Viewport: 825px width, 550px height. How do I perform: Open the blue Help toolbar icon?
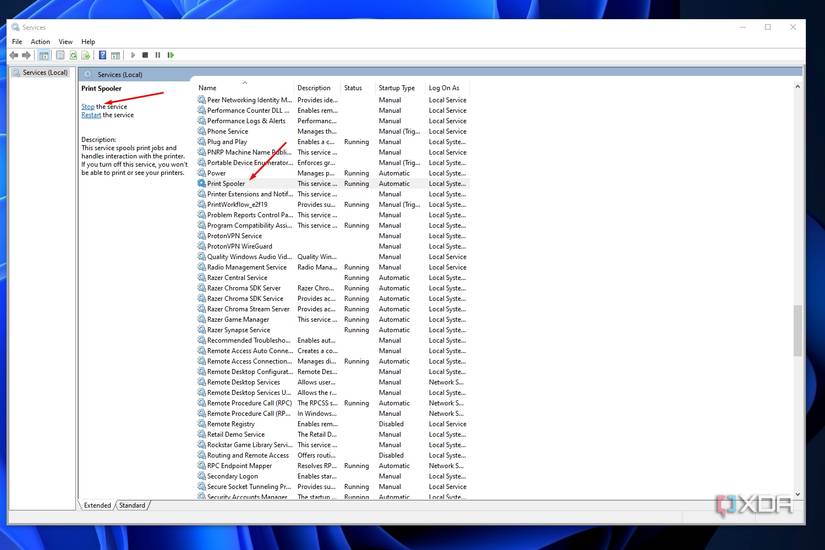[103, 55]
